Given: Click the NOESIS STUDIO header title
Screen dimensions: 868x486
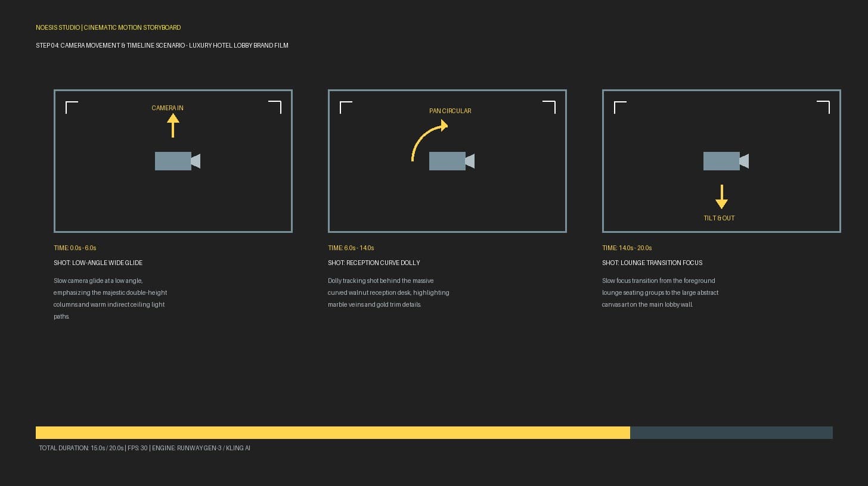Looking at the screenshot, I should 57,27.
